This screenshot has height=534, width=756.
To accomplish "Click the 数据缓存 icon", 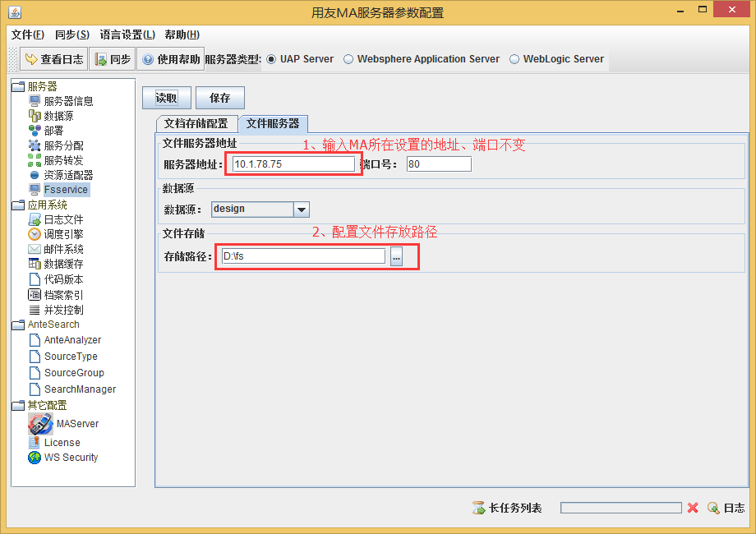I will (x=35, y=264).
